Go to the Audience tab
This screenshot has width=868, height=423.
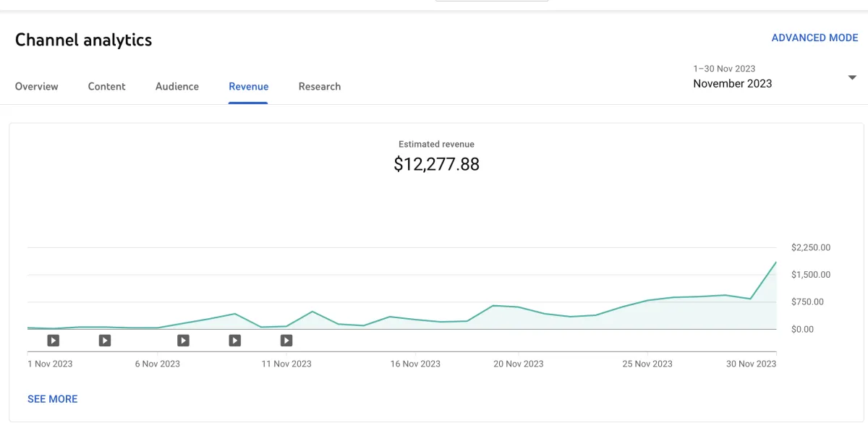tap(177, 87)
